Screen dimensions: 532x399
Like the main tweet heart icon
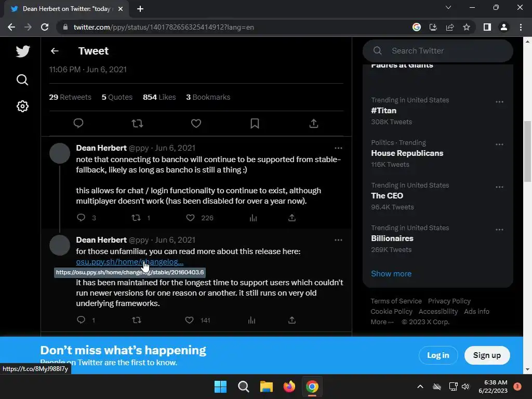tap(196, 123)
